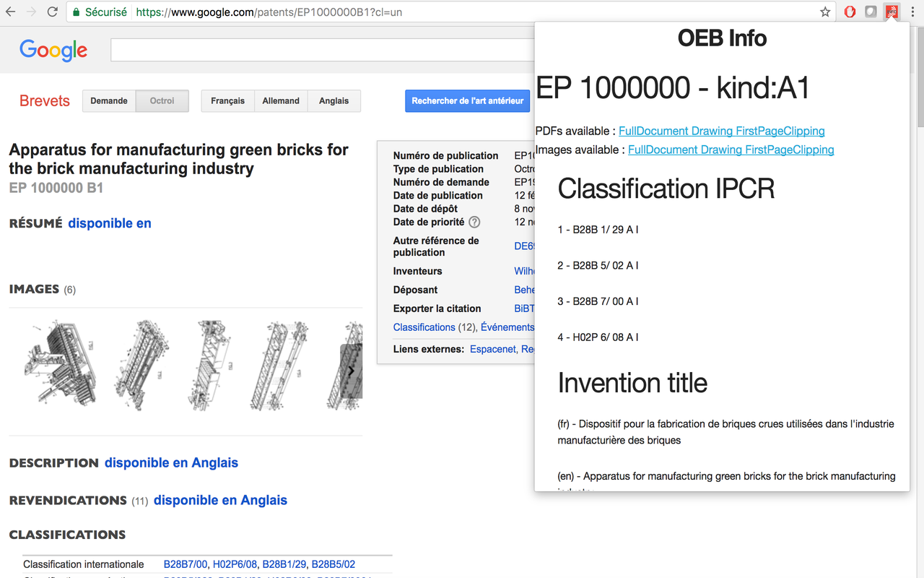The width and height of the screenshot is (924, 578).
Task: Open PDF FirstPageClipping link
Action: (780, 131)
